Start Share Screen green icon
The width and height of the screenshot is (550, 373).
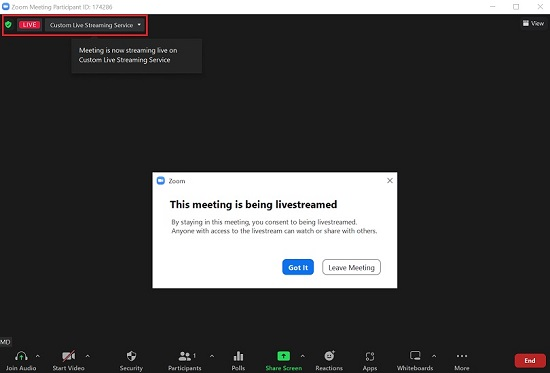(x=283, y=356)
